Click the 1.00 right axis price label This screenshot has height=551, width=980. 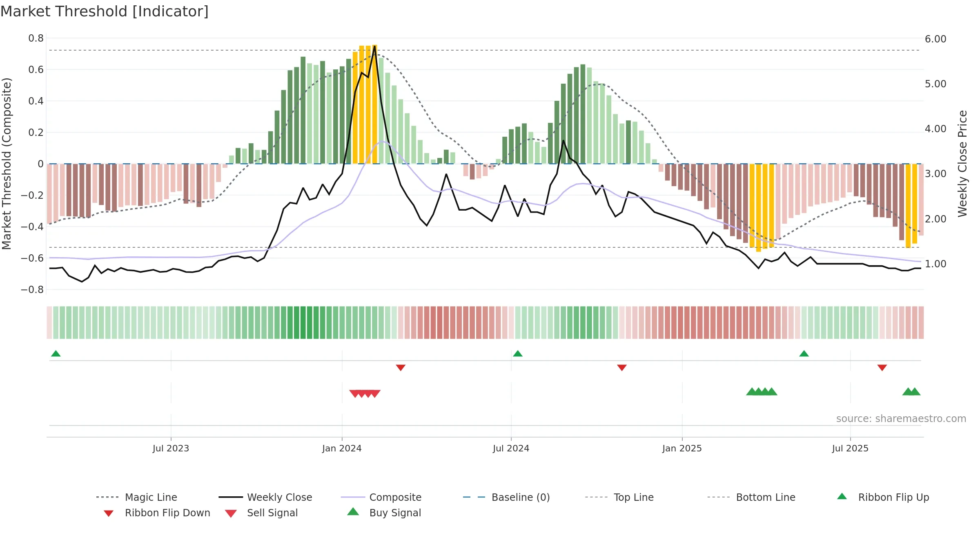tap(935, 264)
